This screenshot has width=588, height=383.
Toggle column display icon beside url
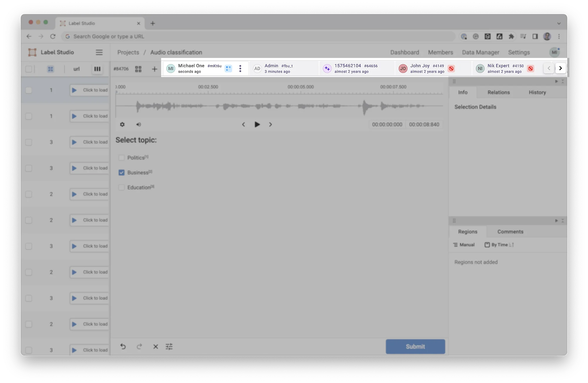coord(97,69)
